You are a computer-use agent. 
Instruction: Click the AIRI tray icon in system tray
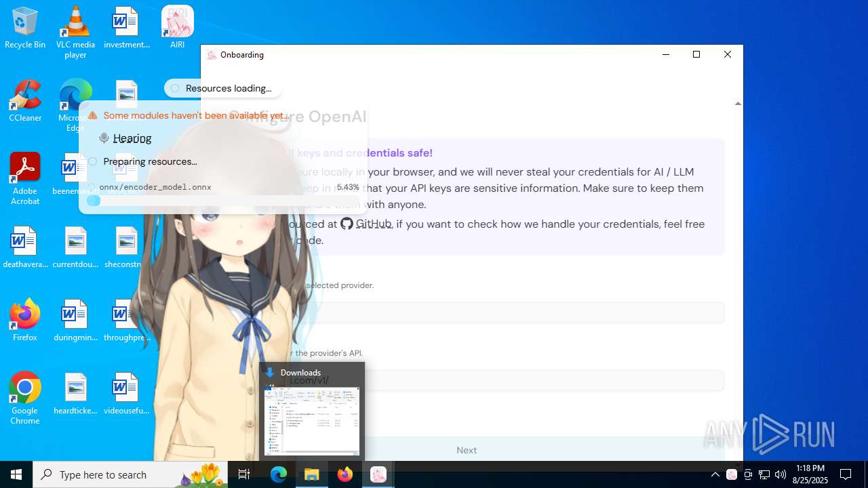point(732,474)
